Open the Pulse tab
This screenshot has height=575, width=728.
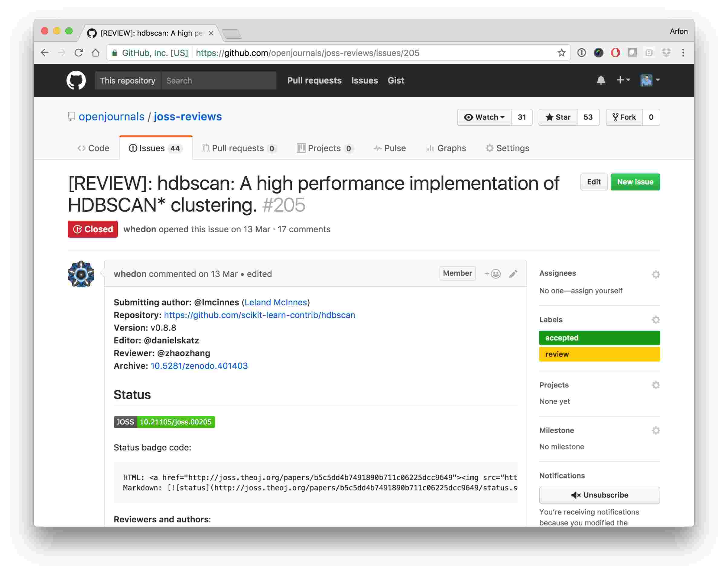390,148
